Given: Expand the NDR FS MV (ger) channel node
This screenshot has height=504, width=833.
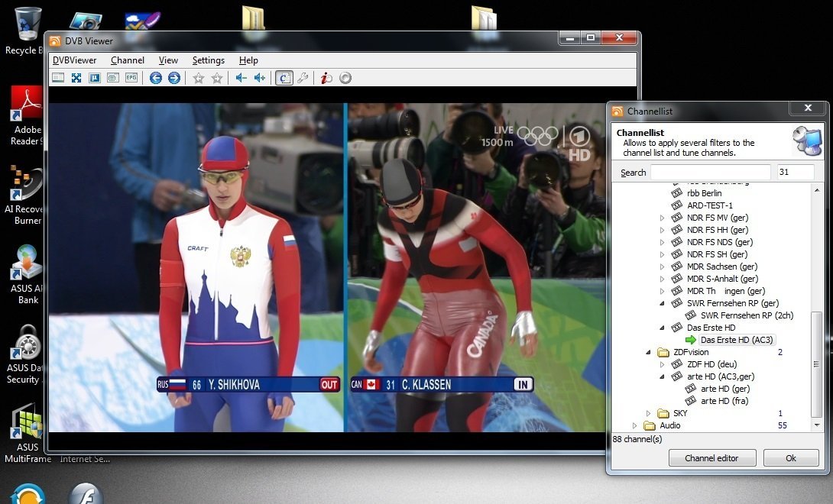Looking at the screenshot, I should (x=663, y=218).
